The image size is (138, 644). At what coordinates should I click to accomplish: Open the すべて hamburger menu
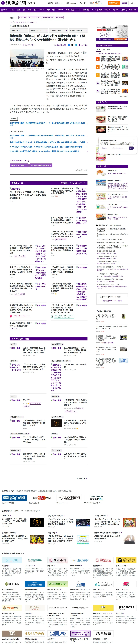[4, 10]
